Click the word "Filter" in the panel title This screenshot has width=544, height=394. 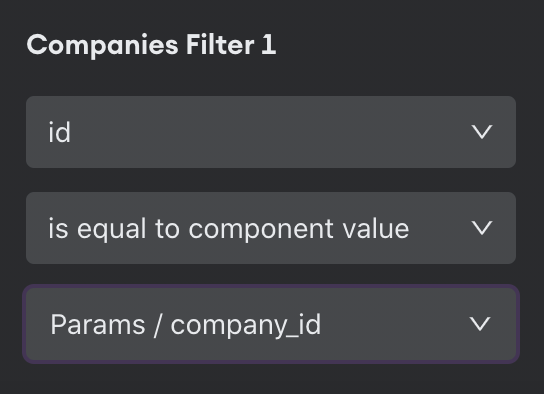coord(220,44)
